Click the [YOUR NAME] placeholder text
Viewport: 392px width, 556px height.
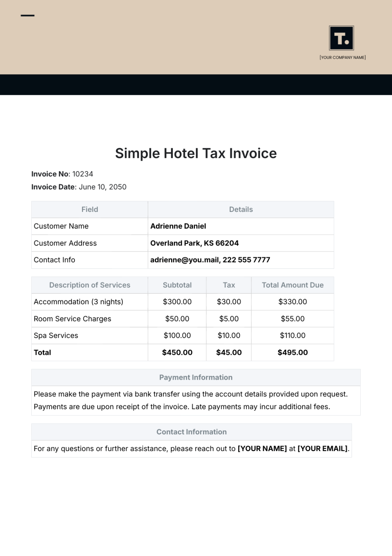pyautogui.click(x=262, y=448)
